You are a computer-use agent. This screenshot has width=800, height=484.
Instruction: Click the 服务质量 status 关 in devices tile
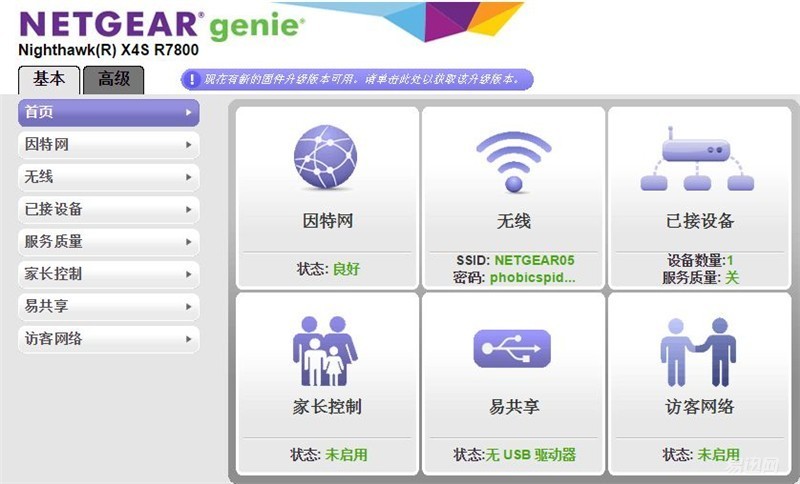pyautogui.click(x=732, y=277)
